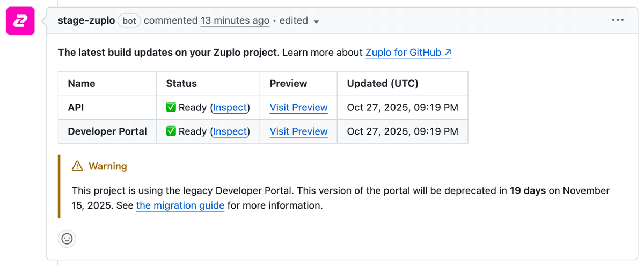Click the API row updated timestamp cell

coord(402,107)
